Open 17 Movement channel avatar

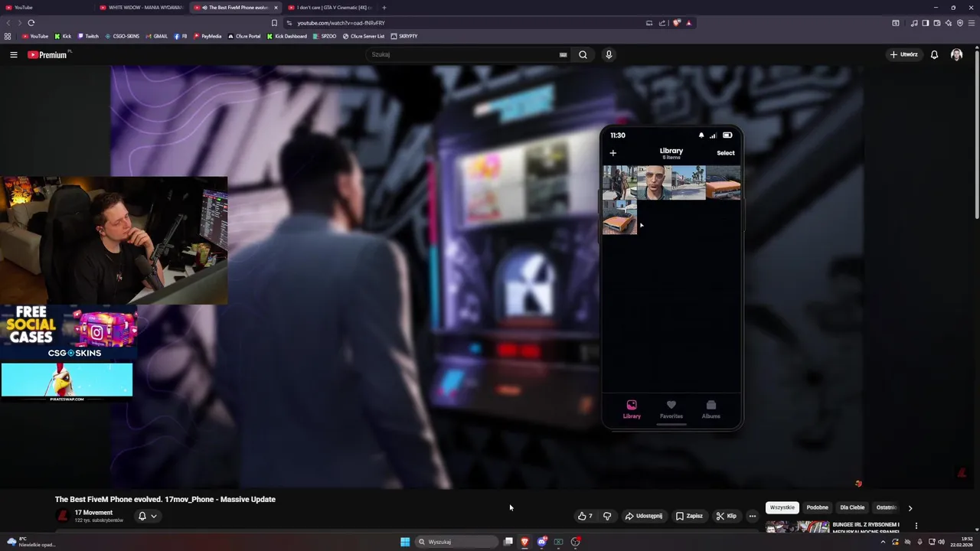(63, 516)
